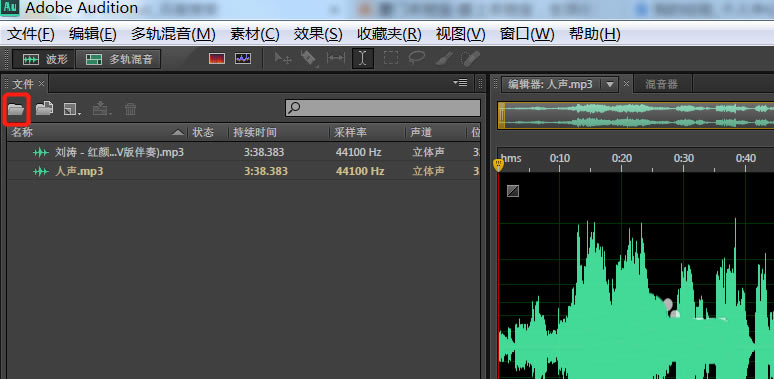The image size is (774, 379).
Task: Open the 窗口(W) menu
Action: click(527, 34)
